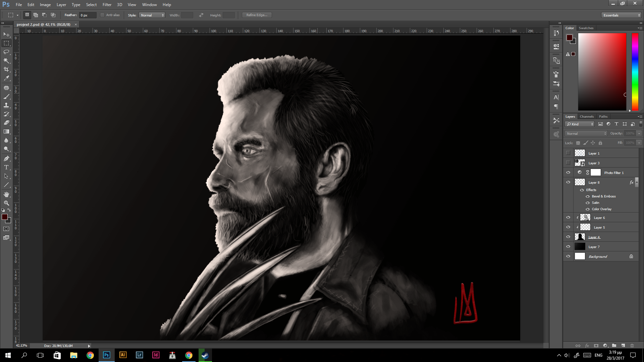Open the Image menu
This screenshot has width=644, height=362.
(x=45, y=5)
